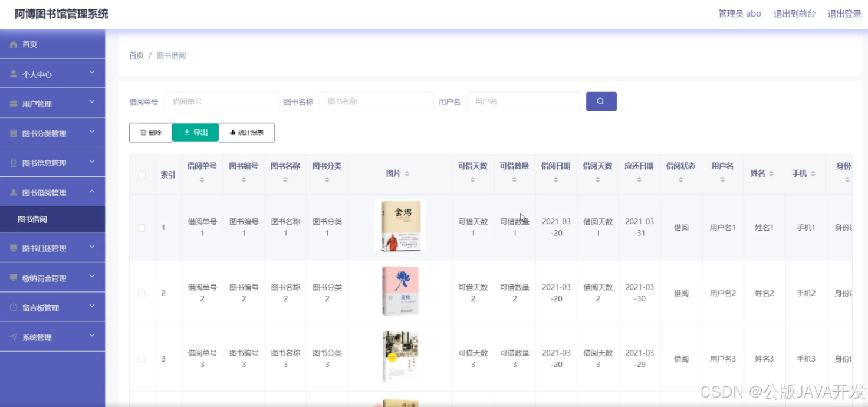Click the person icon beside 个人中心

(14, 74)
